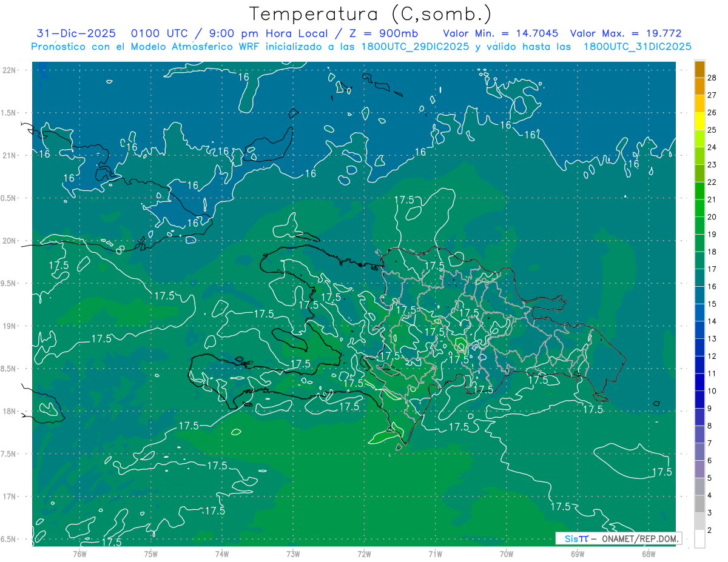Click legend label '15' on color scale

point(712,304)
